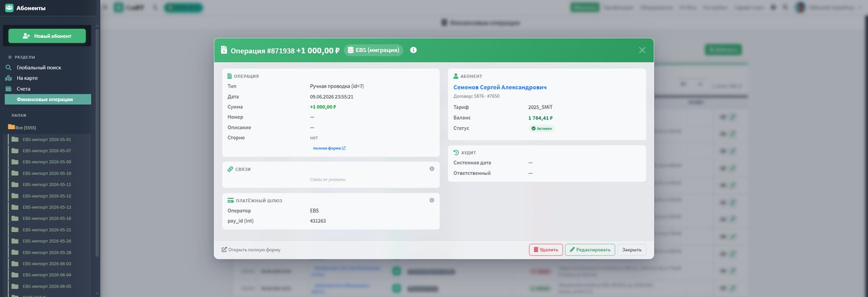Viewport: 868px width, 297px height.
Task: Click the pay_id value 431263
Action: [x=318, y=221]
